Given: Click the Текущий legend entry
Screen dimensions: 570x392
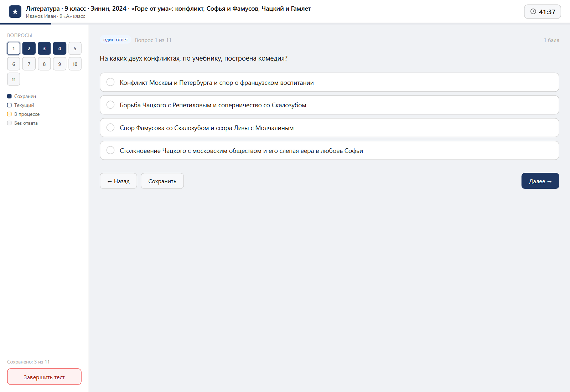Looking at the screenshot, I should coord(21,105).
